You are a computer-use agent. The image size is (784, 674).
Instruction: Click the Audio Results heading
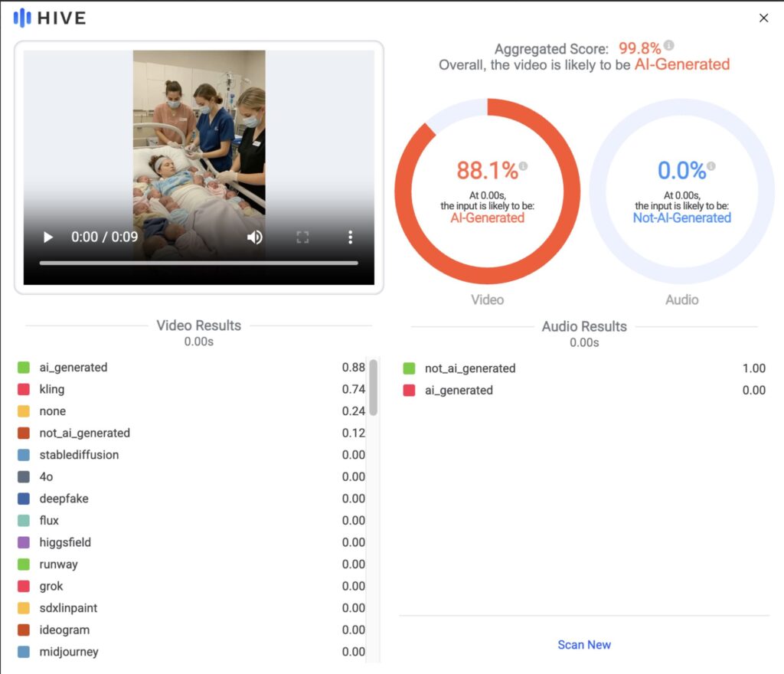(584, 326)
